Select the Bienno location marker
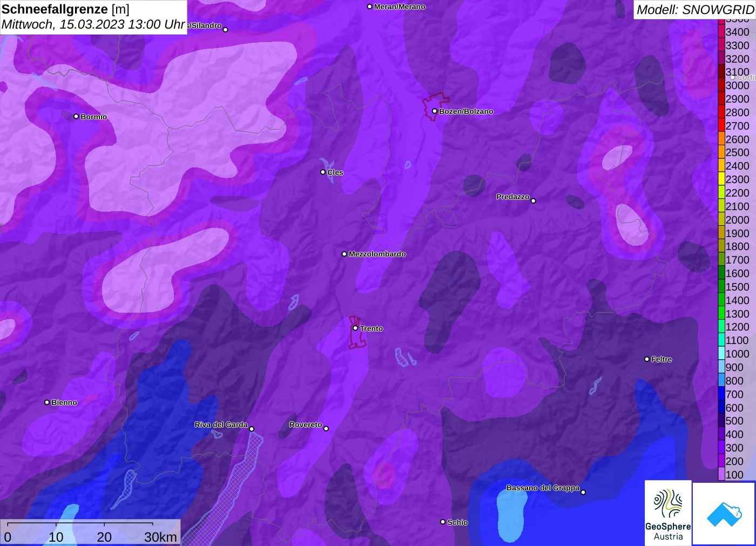Screen dimensions: 756x546 [x=47, y=402]
